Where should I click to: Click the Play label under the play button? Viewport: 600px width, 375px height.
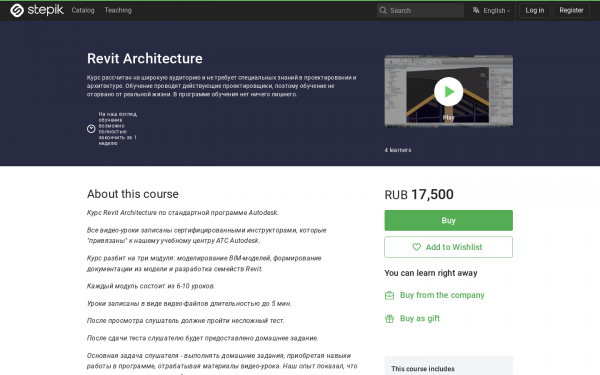tap(448, 117)
